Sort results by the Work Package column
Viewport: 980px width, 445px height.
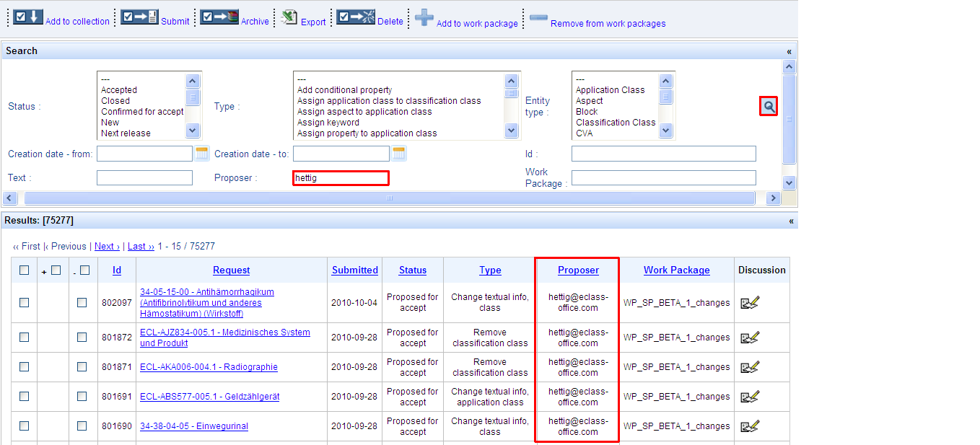tap(676, 270)
